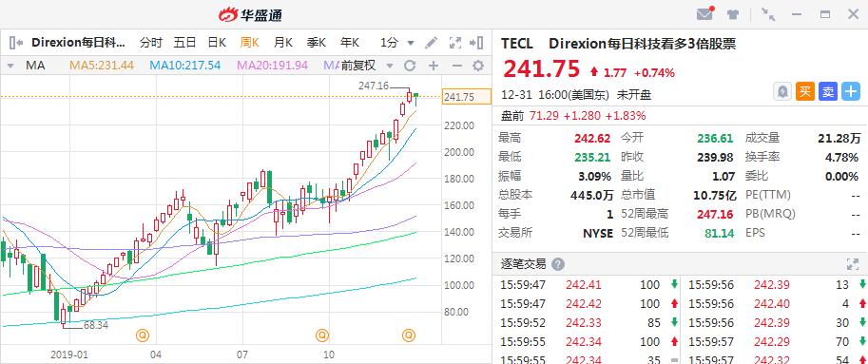
Task: Click the 成交量 value 21.28万
Action: coord(839,139)
